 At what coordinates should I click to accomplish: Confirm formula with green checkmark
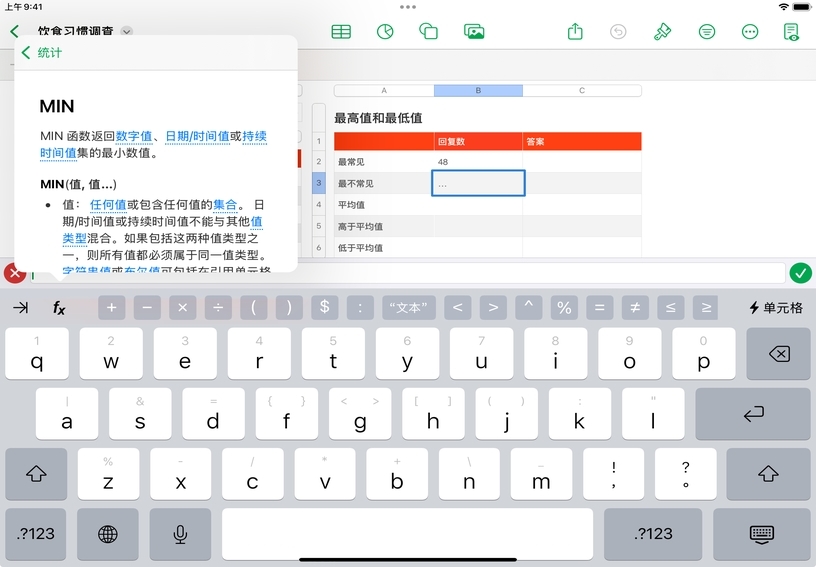(x=800, y=272)
